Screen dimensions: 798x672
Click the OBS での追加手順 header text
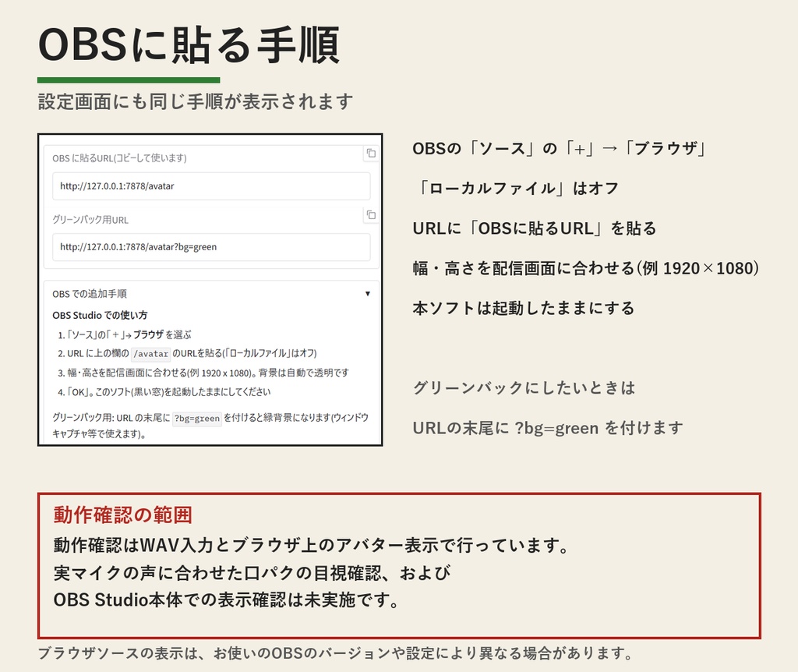[90, 294]
